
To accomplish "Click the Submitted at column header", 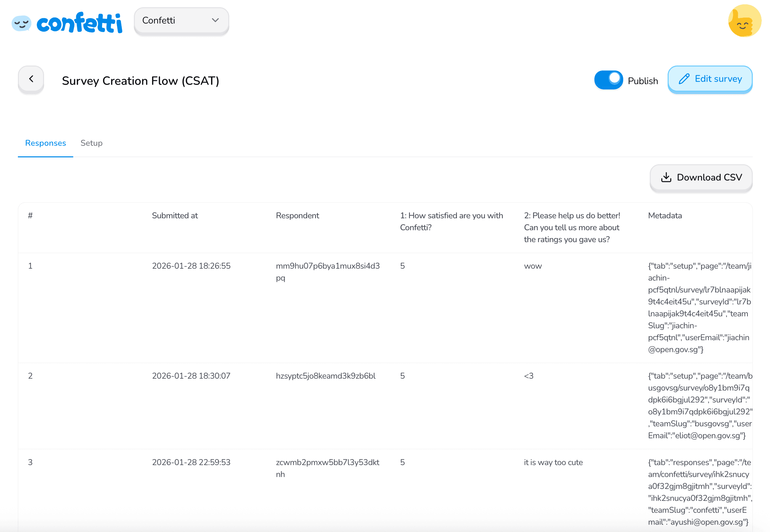I will coord(175,216).
